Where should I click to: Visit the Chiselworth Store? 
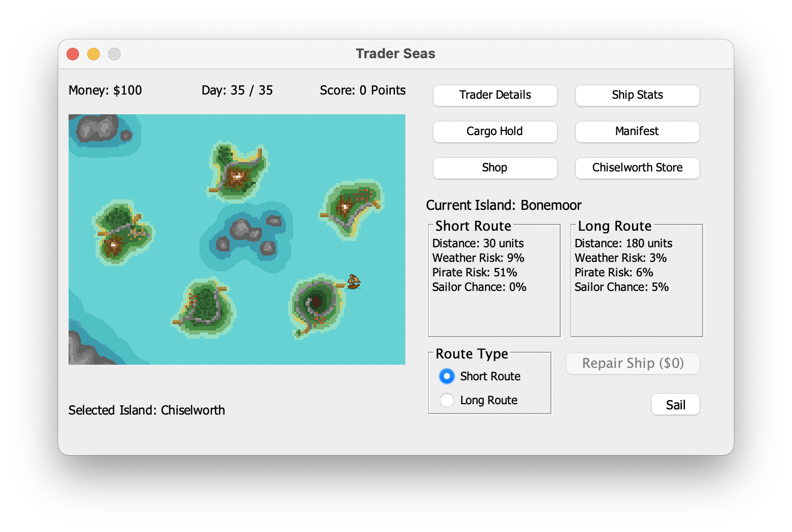pyautogui.click(x=637, y=168)
